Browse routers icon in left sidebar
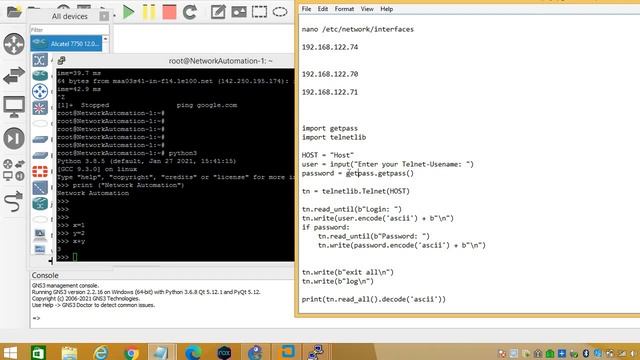 14,44
